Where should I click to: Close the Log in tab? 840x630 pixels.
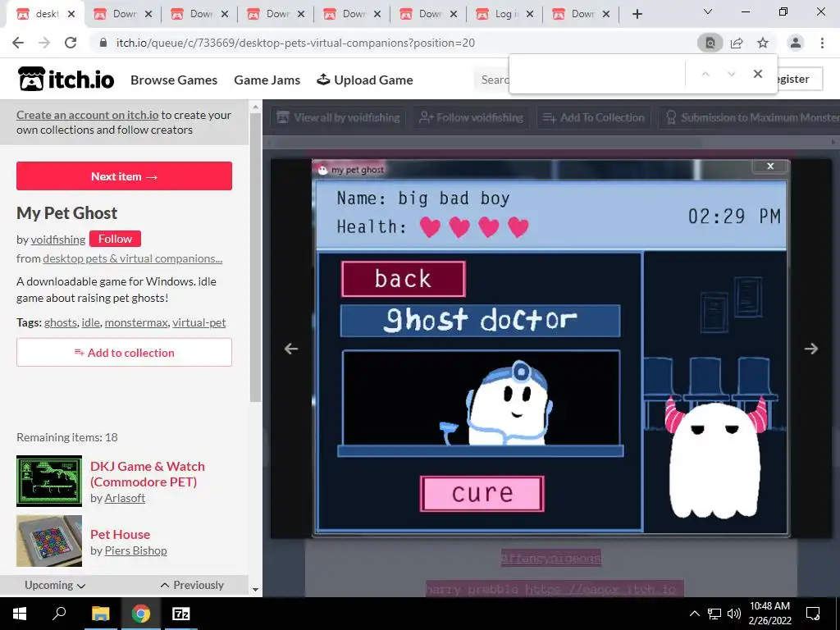pyautogui.click(x=530, y=14)
